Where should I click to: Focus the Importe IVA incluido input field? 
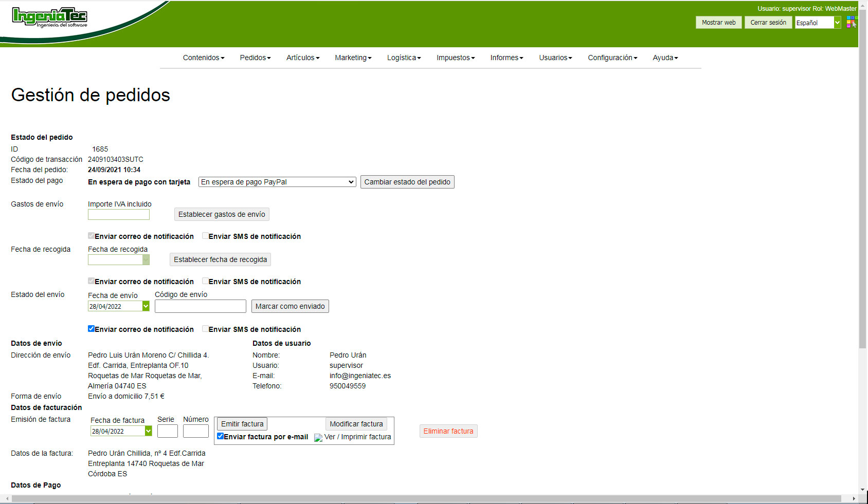point(119,214)
